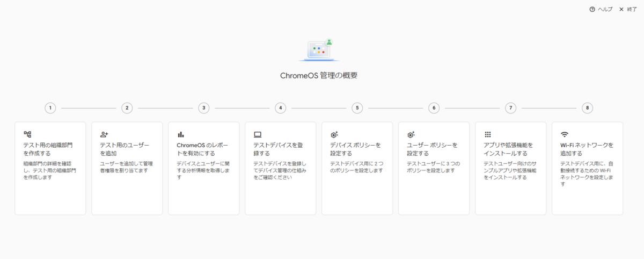Click description テストデバイスを登録してデバイス管理の仕組み text
The width and height of the screenshot is (644, 259).
tap(280, 170)
